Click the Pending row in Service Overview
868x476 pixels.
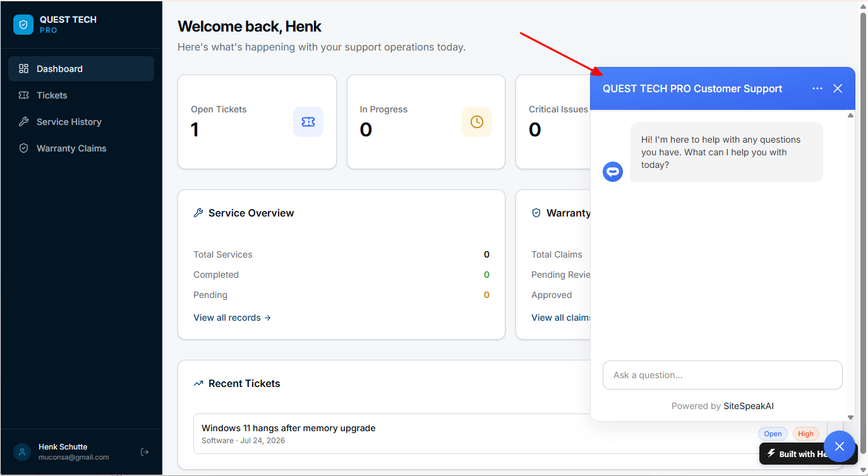[341, 295]
